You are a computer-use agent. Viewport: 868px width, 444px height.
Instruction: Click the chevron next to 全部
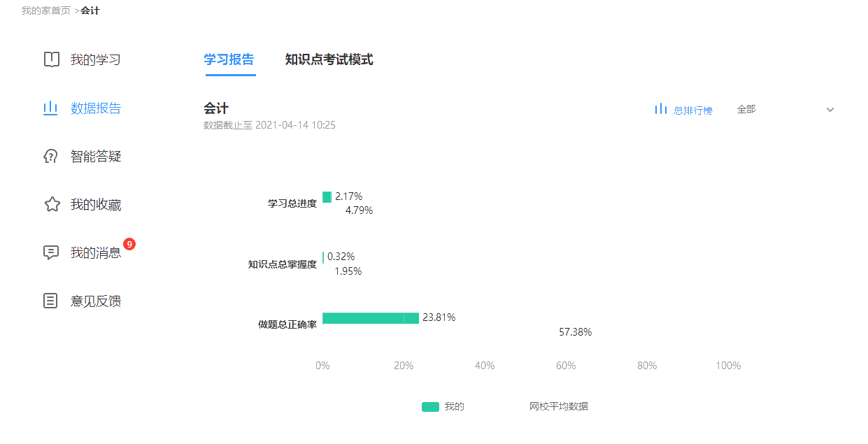[830, 109]
